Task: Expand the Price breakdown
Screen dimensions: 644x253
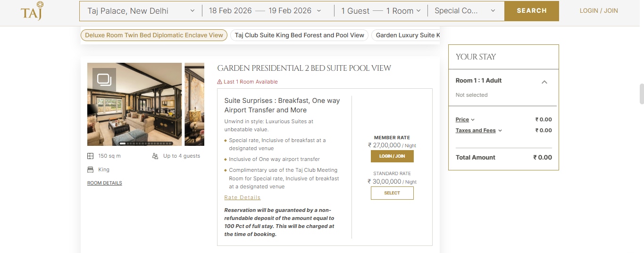Action: pyautogui.click(x=465, y=120)
